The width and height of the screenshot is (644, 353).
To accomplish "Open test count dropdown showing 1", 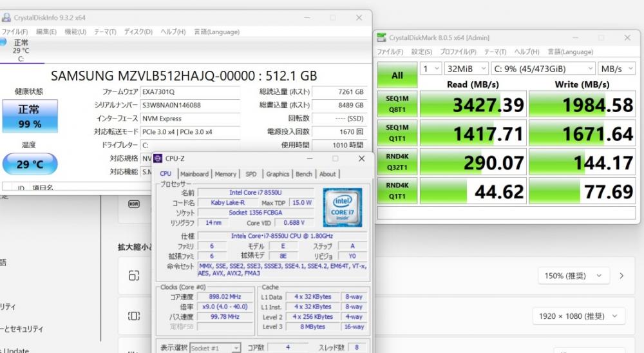I will point(430,69).
